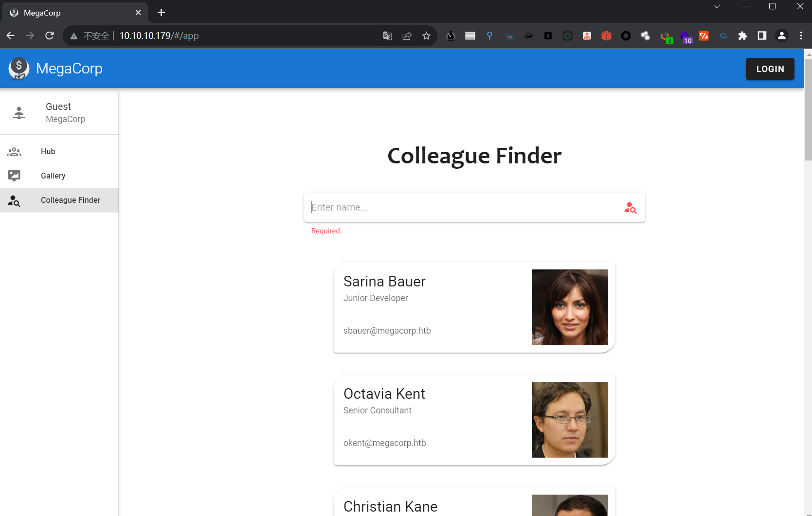Click the LOGIN button
The image size is (812, 516).
coord(770,69)
